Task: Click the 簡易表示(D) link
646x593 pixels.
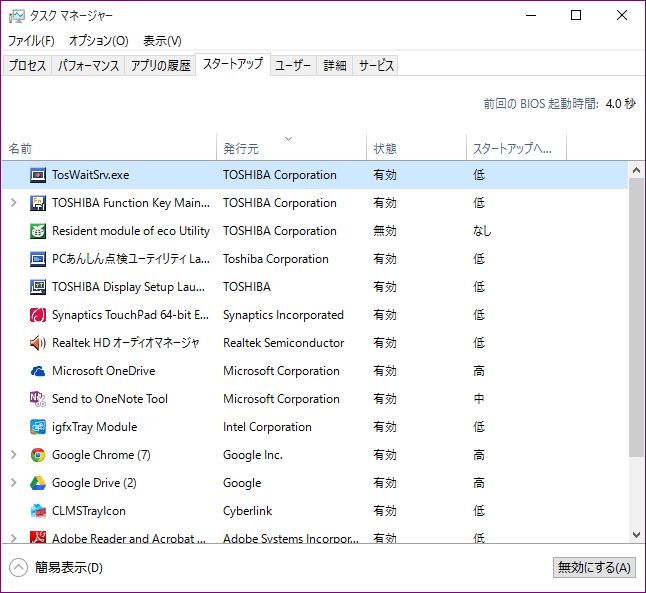Action: coord(68,568)
